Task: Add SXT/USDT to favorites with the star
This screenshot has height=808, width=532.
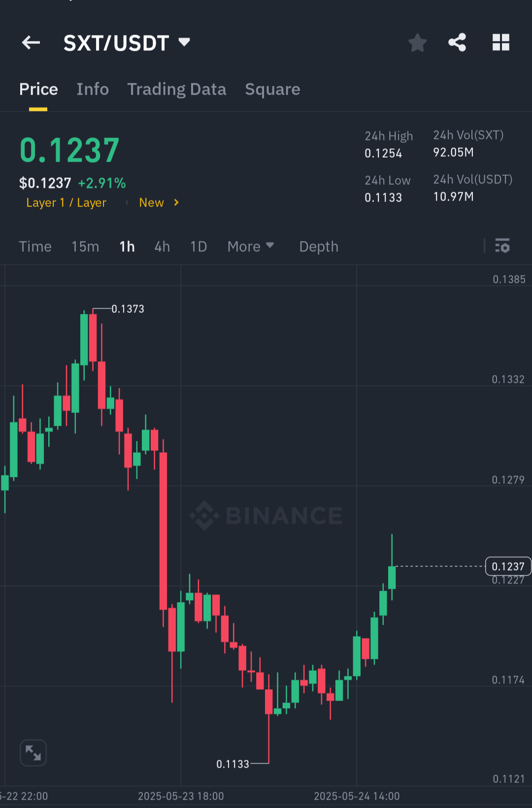Action: 417,43
